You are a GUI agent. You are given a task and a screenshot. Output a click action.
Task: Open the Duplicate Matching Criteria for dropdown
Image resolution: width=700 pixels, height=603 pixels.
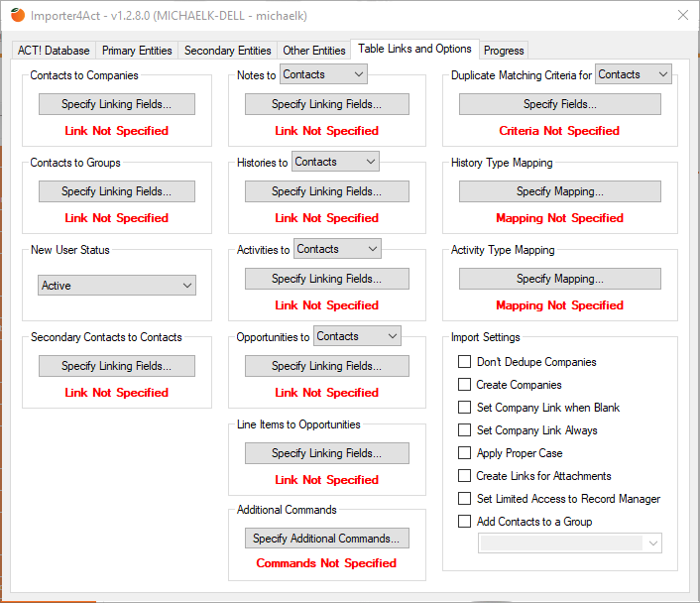(633, 74)
